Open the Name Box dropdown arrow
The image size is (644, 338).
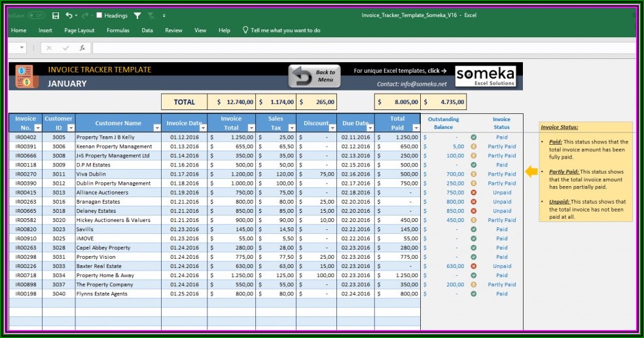[22, 48]
